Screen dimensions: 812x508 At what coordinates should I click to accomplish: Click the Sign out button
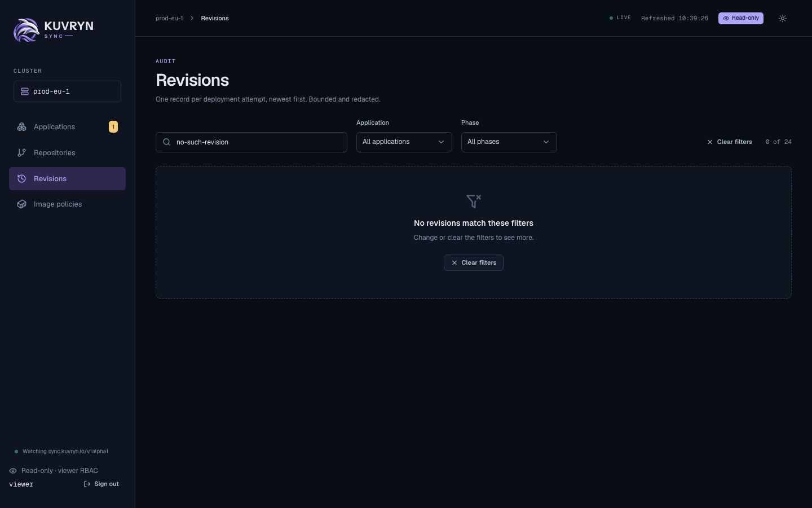(x=101, y=484)
